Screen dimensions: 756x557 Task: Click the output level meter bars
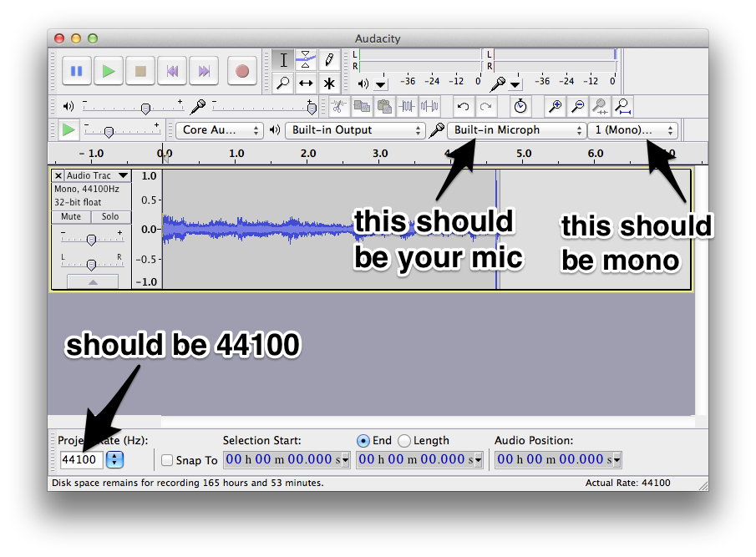point(419,60)
